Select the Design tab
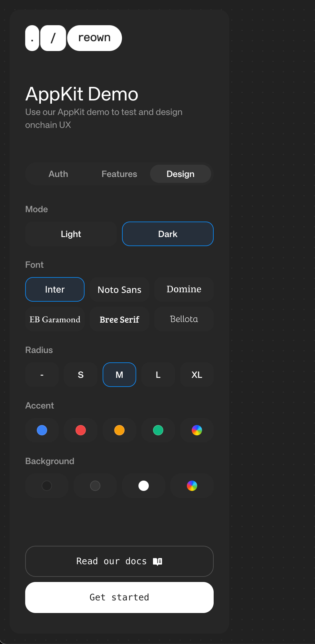 click(x=180, y=174)
